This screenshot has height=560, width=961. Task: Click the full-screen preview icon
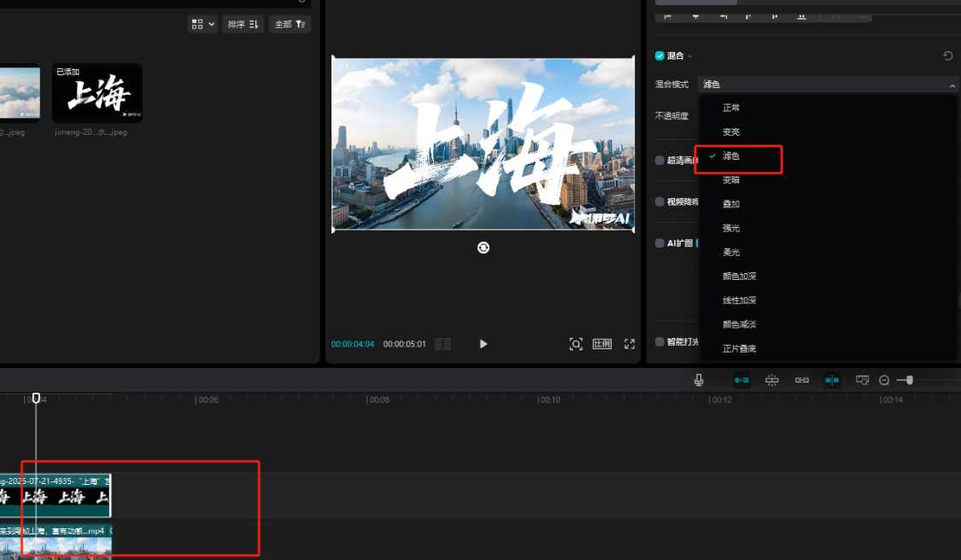(630, 344)
